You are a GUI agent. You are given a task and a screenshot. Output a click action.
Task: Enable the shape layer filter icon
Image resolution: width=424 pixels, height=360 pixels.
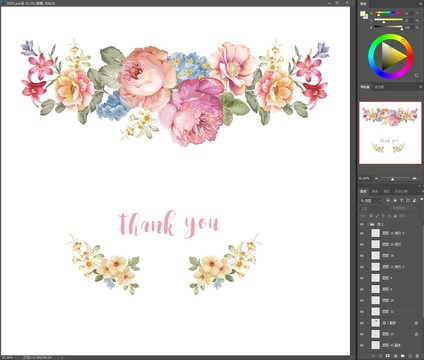coord(408,200)
